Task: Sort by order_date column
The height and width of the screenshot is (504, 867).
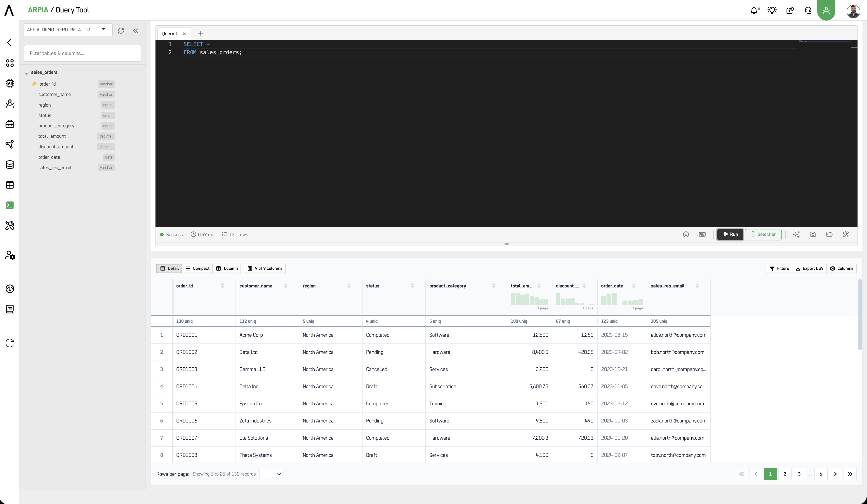Action: pos(634,286)
